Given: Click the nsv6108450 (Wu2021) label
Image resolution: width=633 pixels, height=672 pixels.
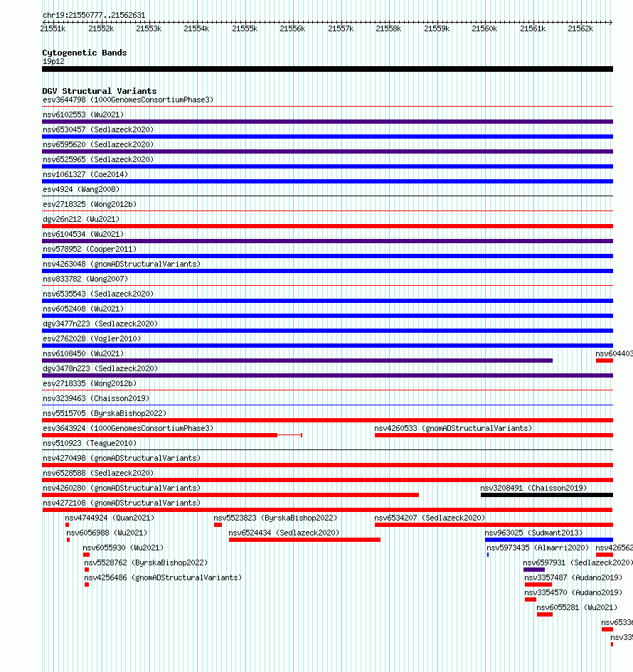Looking at the screenshot, I should click(x=83, y=353).
